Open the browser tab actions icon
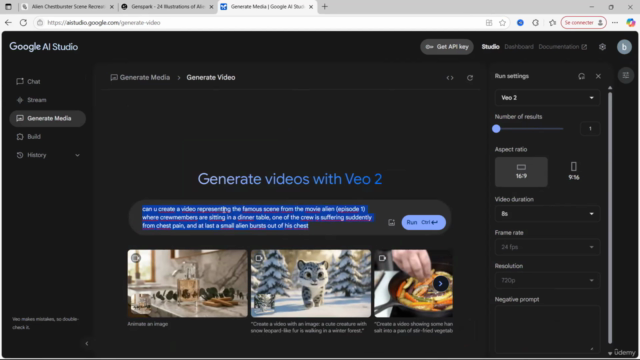Screen dimensions: 640x360 pyautogui.click(x=8, y=7)
